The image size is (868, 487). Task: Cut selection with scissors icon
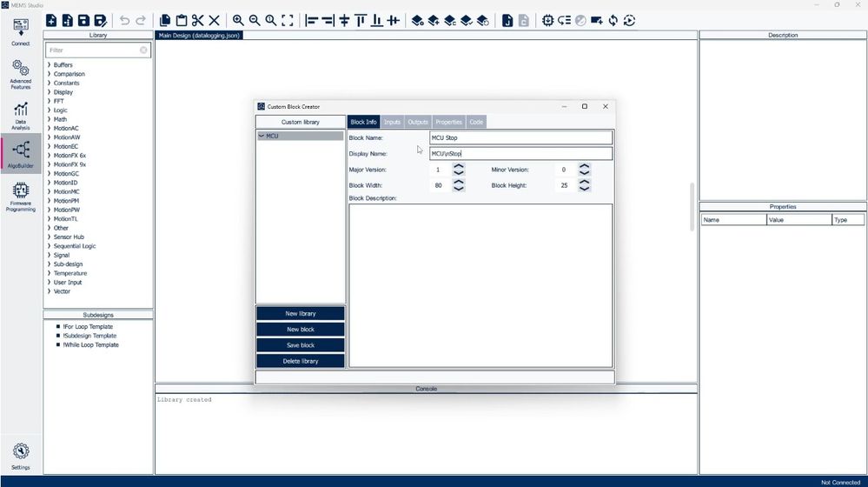[x=197, y=21]
